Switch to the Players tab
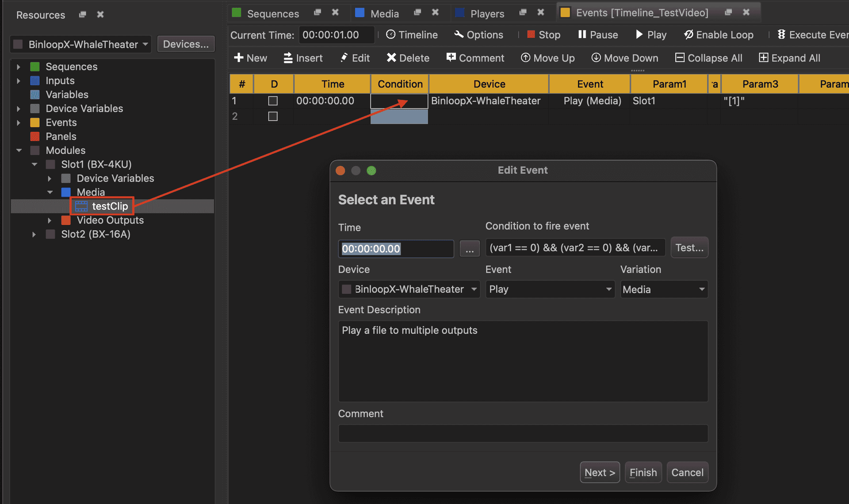The width and height of the screenshot is (849, 504). 486,13
